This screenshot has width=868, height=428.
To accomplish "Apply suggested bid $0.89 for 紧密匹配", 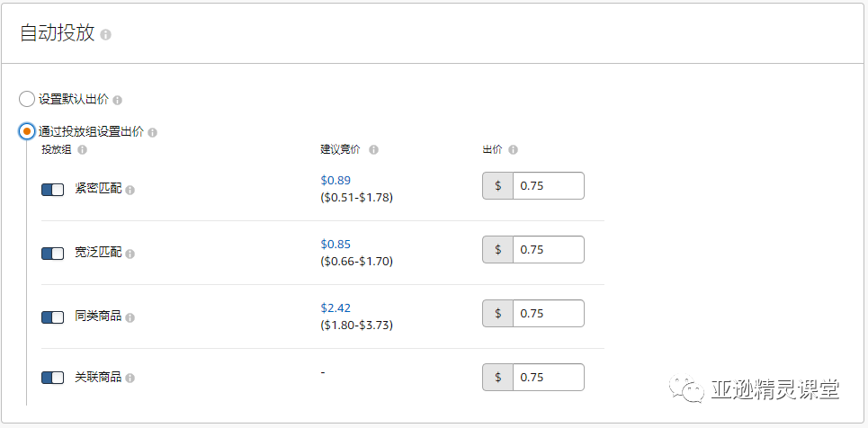I will (336, 181).
